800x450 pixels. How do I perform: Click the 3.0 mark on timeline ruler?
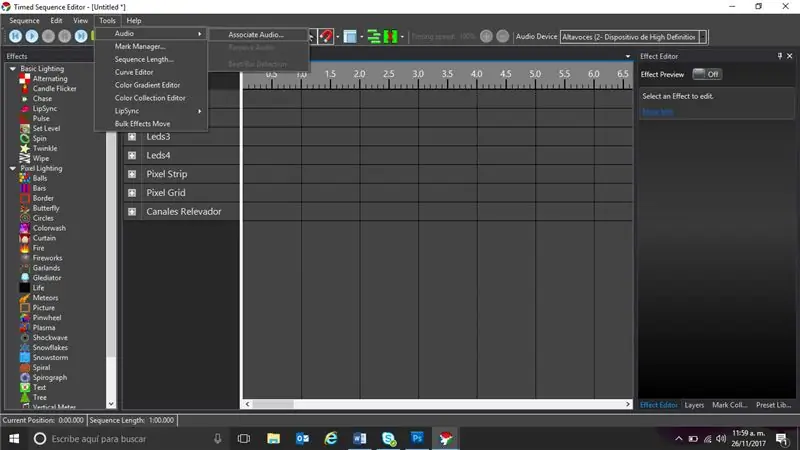pyautogui.click(x=418, y=74)
